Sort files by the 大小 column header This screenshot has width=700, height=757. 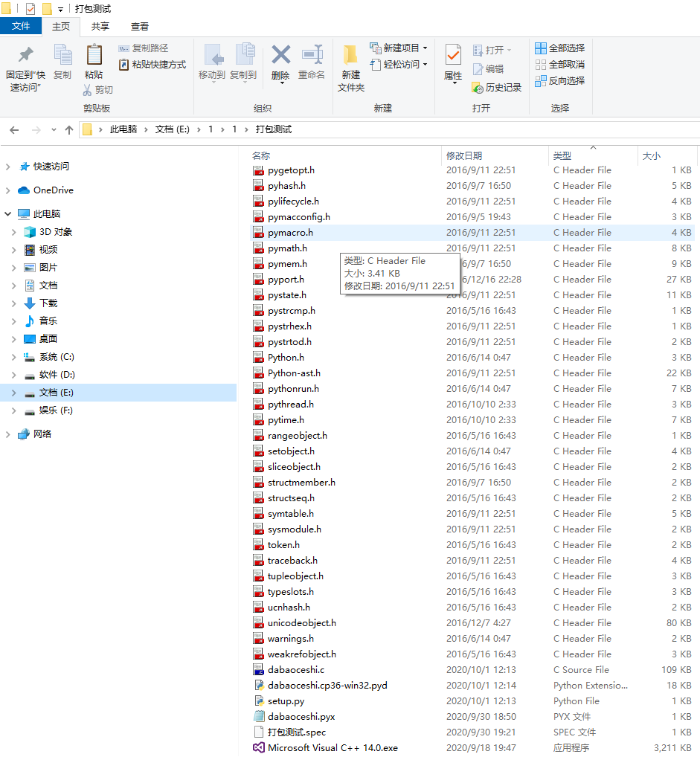pyautogui.click(x=652, y=155)
